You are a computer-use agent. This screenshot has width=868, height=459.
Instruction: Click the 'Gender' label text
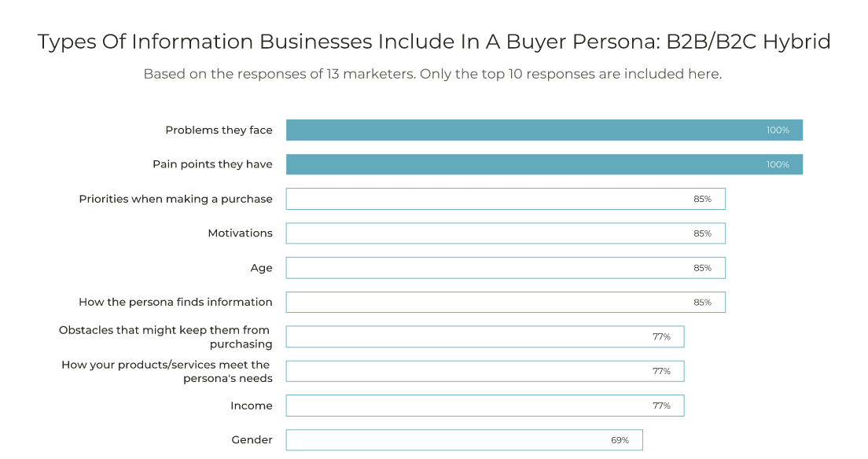click(x=252, y=440)
